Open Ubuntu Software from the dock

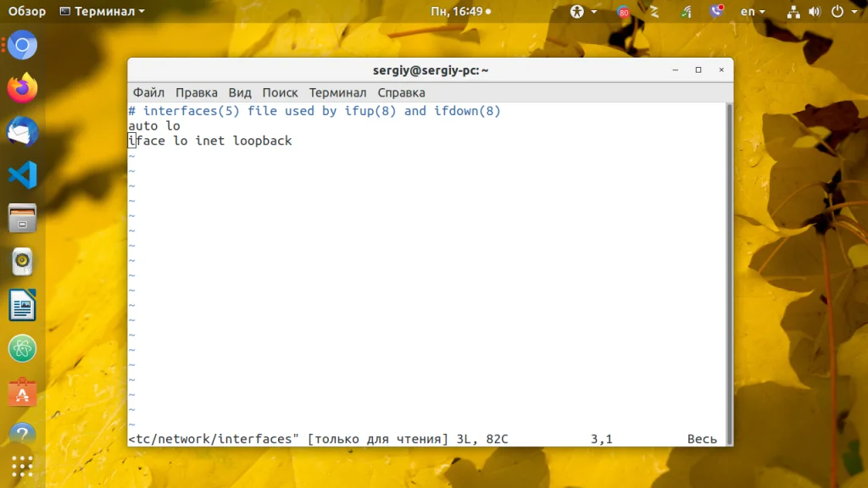tap(22, 392)
